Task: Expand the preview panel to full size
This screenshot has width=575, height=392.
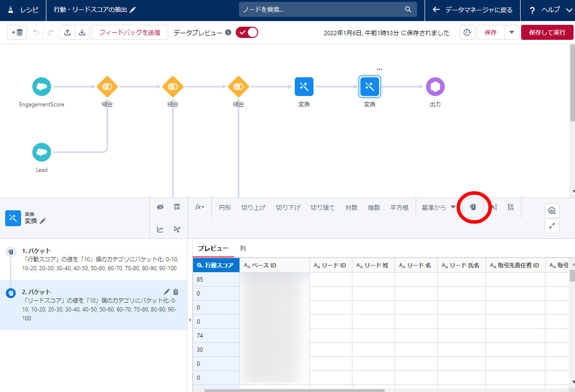Action: coord(552,226)
